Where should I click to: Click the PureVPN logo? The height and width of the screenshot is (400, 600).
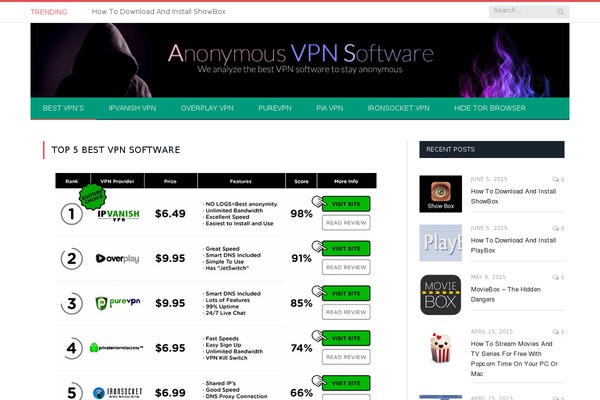point(117,303)
